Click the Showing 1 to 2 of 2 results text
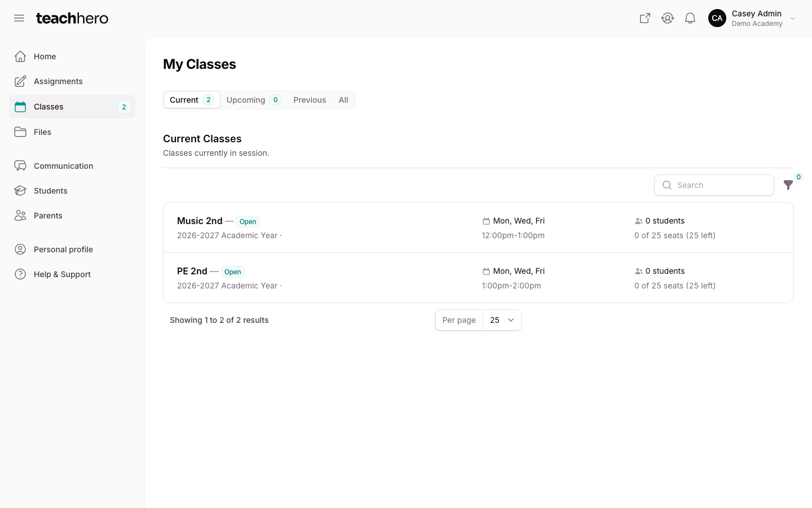 tap(219, 320)
